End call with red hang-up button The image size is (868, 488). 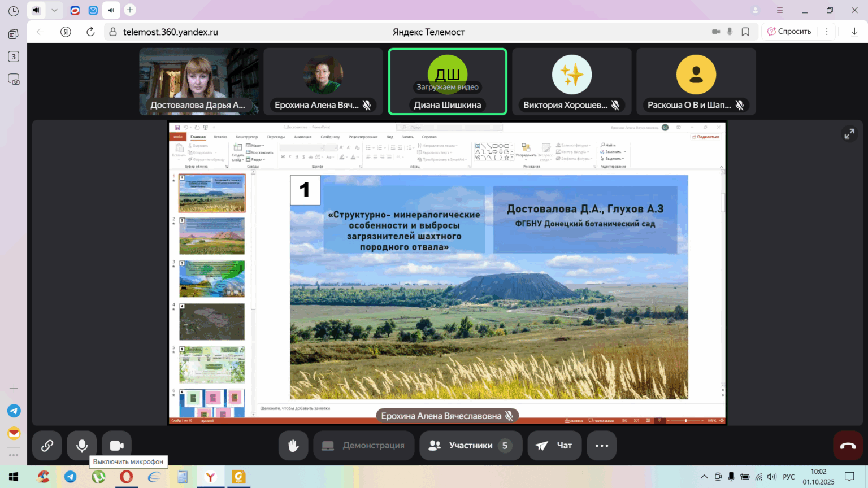pos(848,446)
